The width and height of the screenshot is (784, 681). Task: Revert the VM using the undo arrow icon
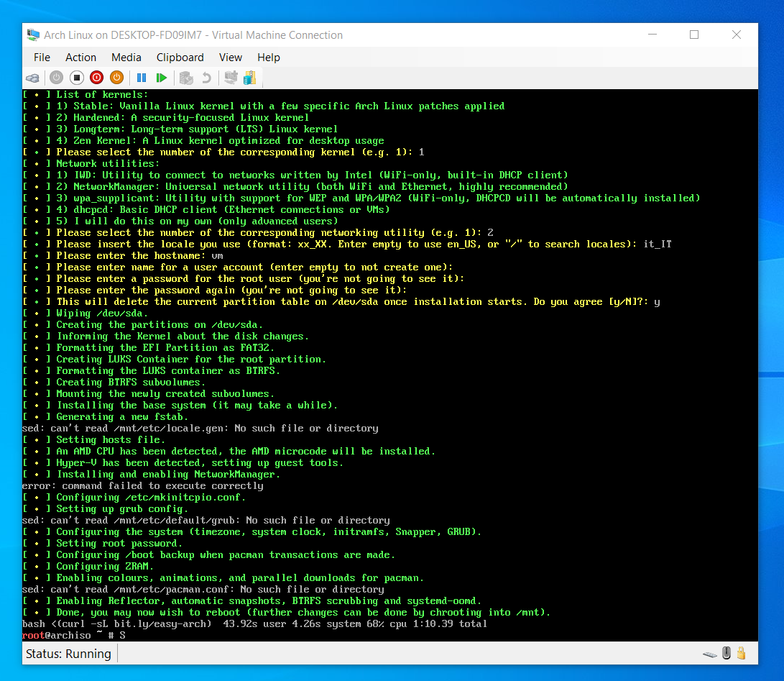(x=206, y=78)
